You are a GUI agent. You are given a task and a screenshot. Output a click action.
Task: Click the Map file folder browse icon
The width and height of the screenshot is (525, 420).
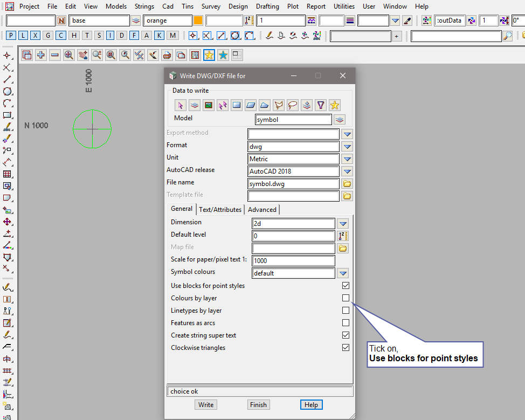click(x=343, y=248)
